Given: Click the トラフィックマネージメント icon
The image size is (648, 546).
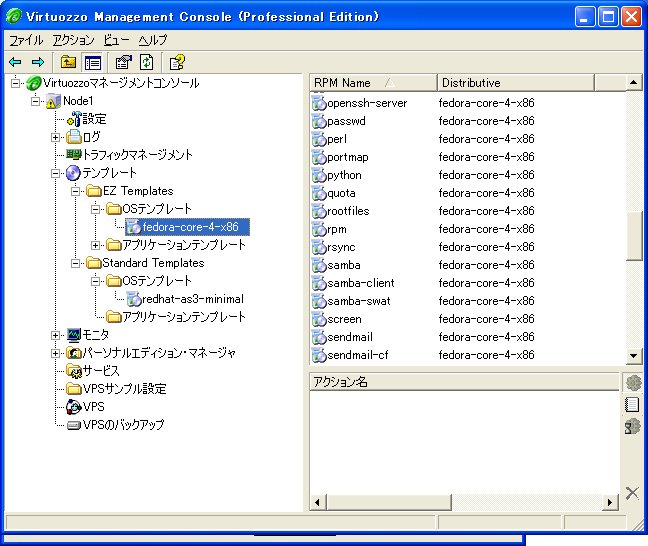Looking at the screenshot, I should [74, 155].
